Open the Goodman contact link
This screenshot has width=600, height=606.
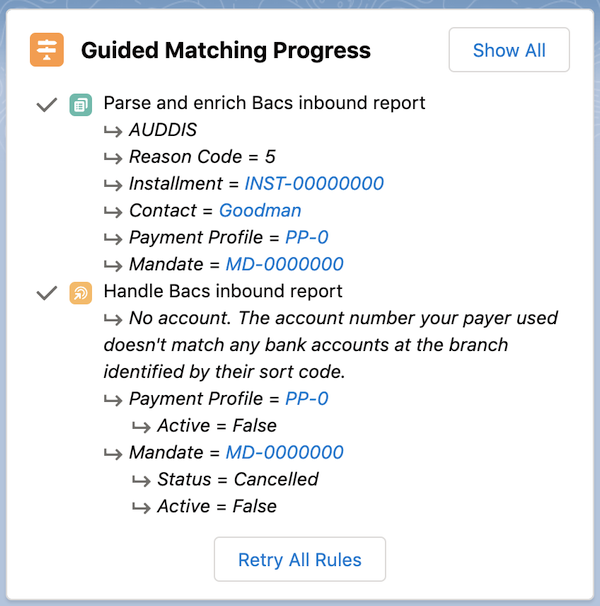point(260,211)
